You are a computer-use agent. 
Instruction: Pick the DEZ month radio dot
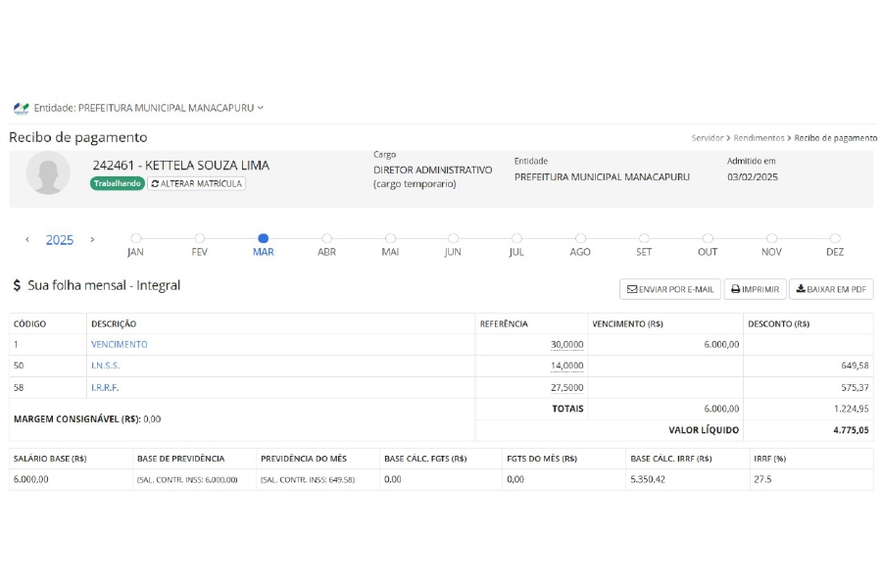[x=835, y=238]
